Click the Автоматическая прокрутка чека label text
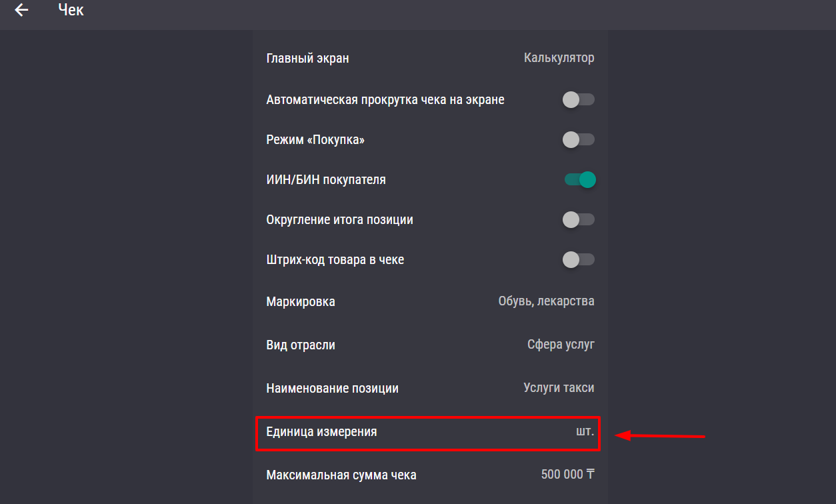The height and width of the screenshot is (504, 836). 385,100
